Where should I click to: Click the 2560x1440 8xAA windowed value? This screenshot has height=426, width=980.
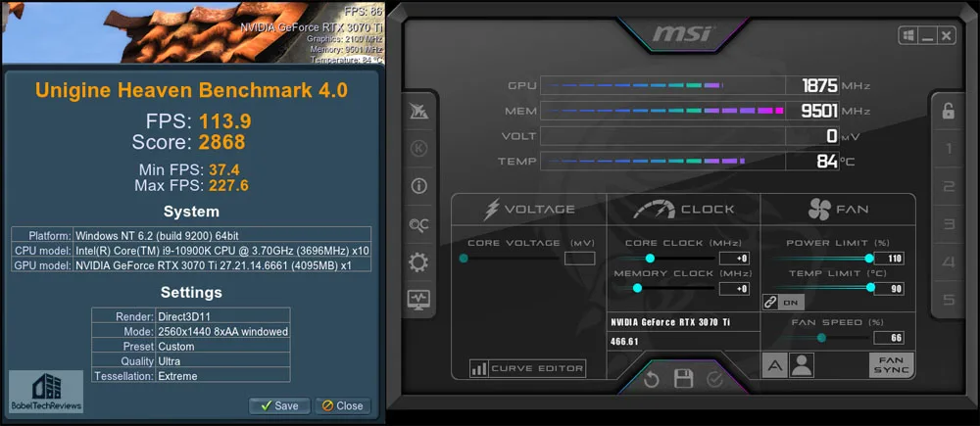(223, 331)
